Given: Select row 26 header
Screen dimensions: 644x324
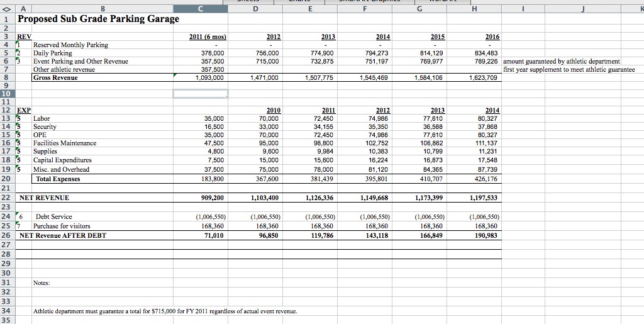Looking at the screenshot, I should coord(8,235).
